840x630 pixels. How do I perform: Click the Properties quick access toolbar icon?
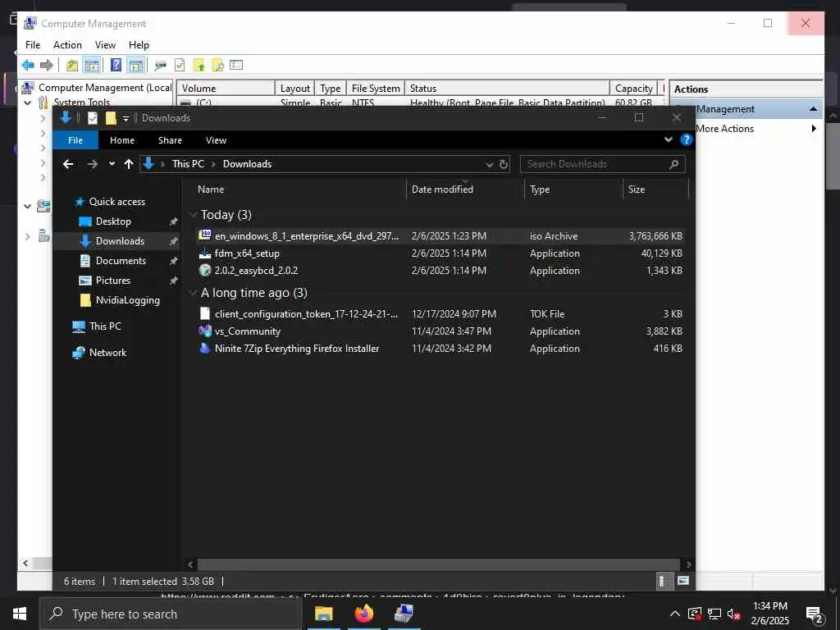tap(93, 118)
